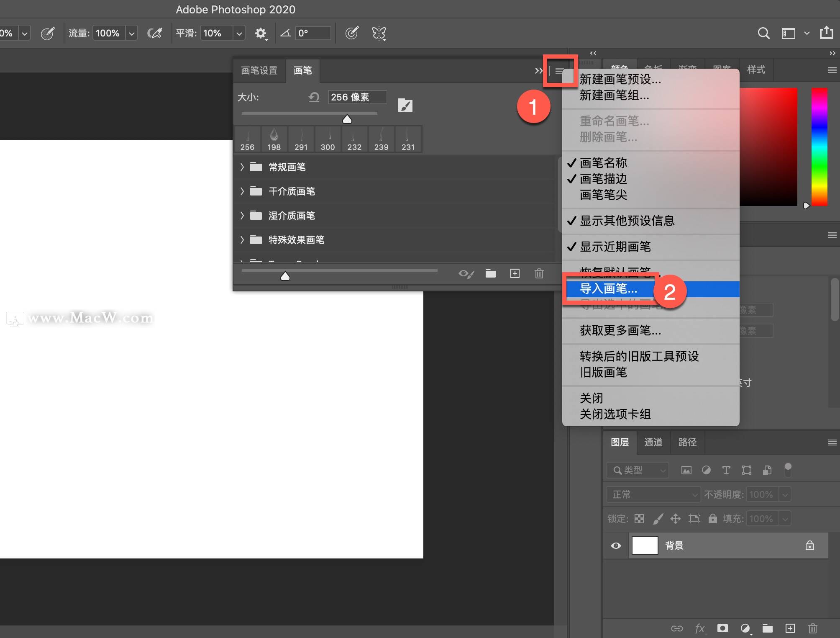Click the brush size slider handle
Viewport: 840px width, 638px height.
coord(347,119)
